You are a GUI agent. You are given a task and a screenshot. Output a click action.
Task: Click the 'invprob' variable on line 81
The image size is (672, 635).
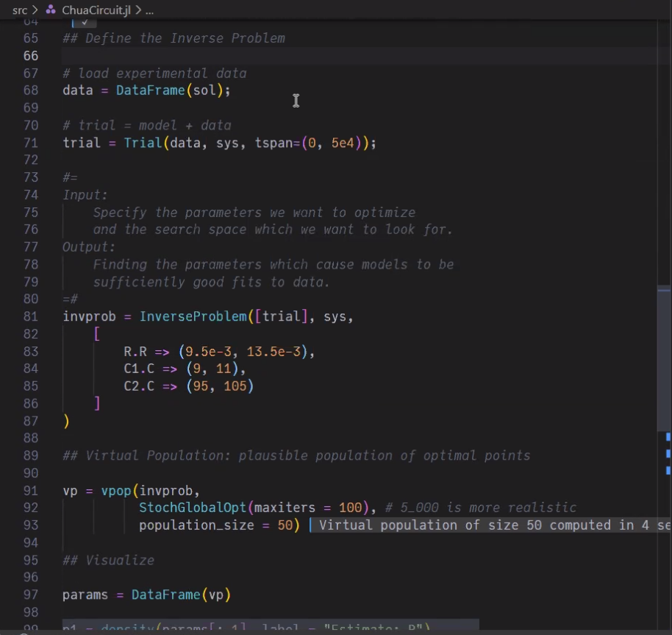pyautogui.click(x=89, y=317)
